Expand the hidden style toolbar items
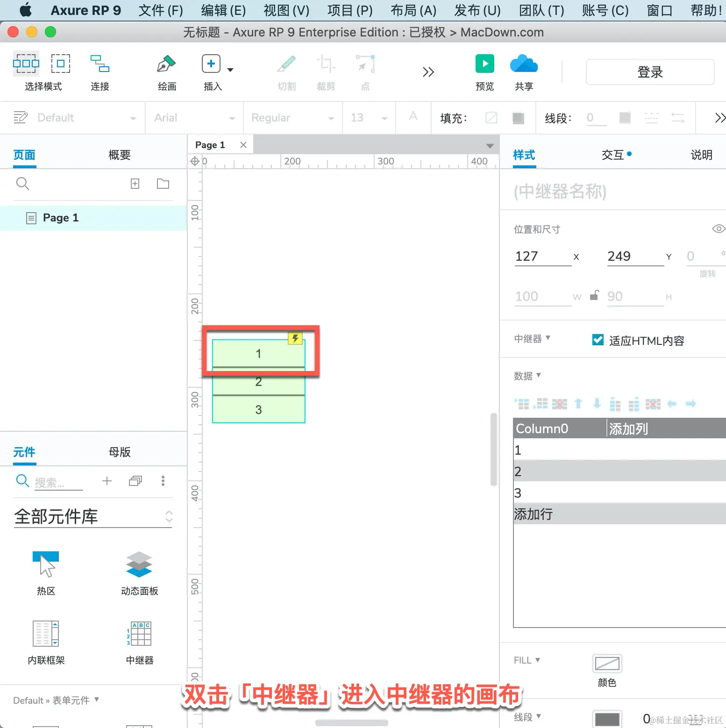Viewport: 726px width, 728px height. pyautogui.click(x=720, y=118)
